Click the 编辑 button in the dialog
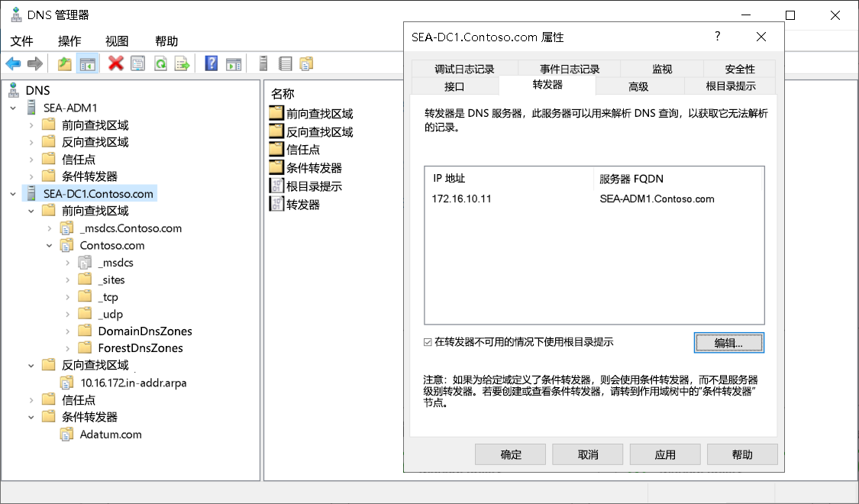The width and height of the screenshot is (859, 504). 728,342
